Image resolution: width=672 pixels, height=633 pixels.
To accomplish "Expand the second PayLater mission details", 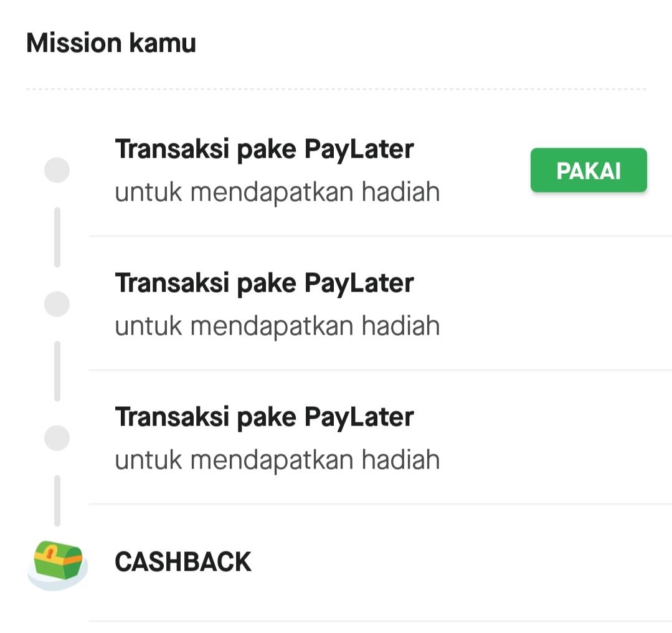I will [264, 282].
